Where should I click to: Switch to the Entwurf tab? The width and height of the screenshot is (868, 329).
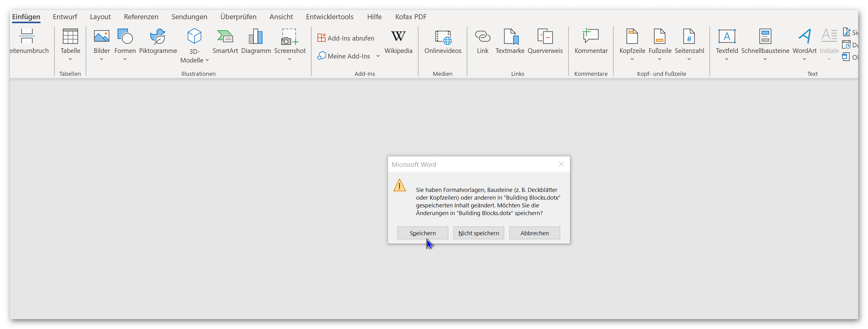point(65,16)
